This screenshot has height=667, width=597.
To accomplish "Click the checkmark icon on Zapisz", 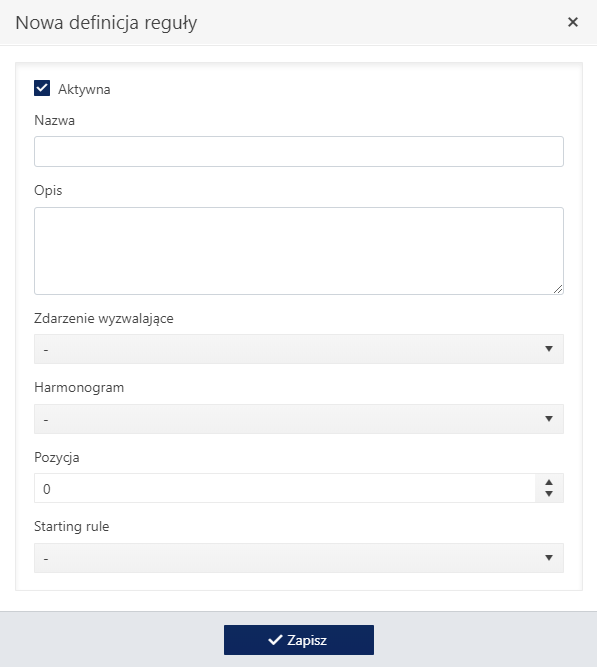I will [275, 639].
